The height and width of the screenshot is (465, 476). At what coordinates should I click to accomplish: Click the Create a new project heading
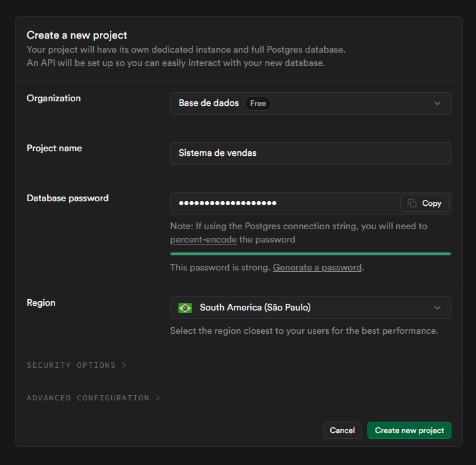[x=77, y=35]
